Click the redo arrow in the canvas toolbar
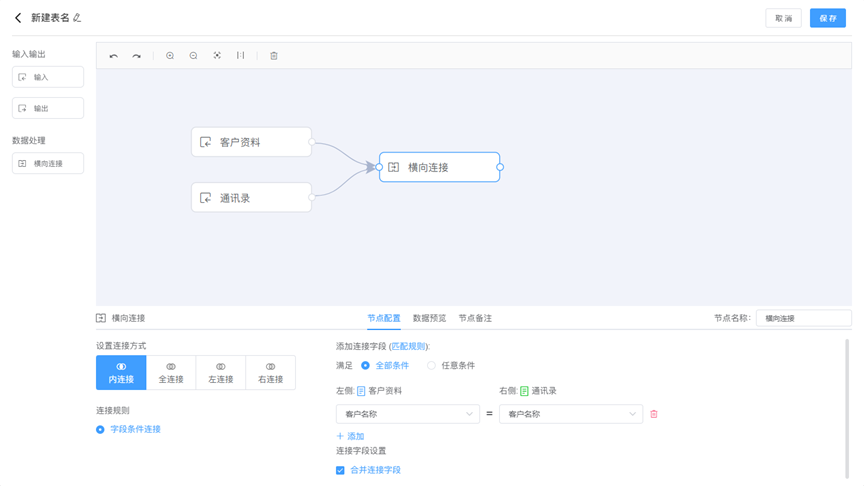 point(137,56)
